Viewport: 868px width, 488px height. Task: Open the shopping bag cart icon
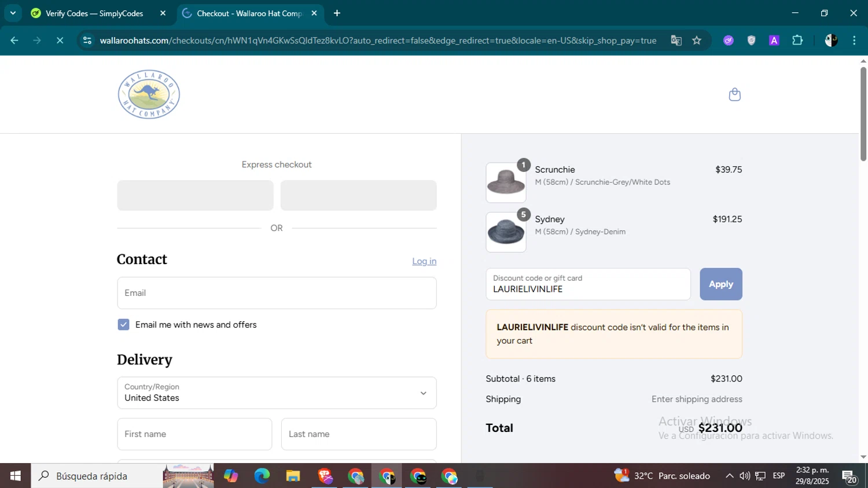734,94
